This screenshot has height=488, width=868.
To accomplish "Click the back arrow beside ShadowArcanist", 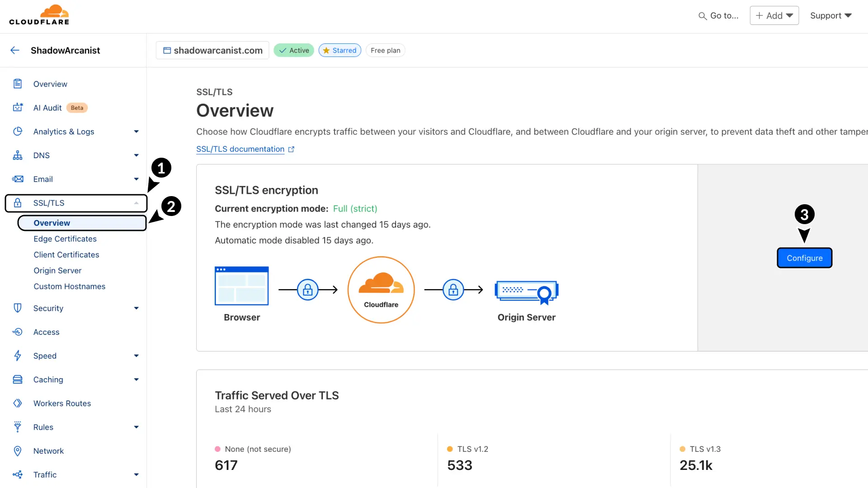I will (15, 50).
